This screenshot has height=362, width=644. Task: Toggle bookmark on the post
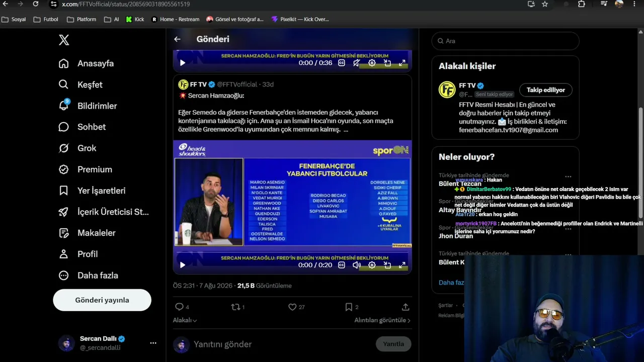pos(349,307)
